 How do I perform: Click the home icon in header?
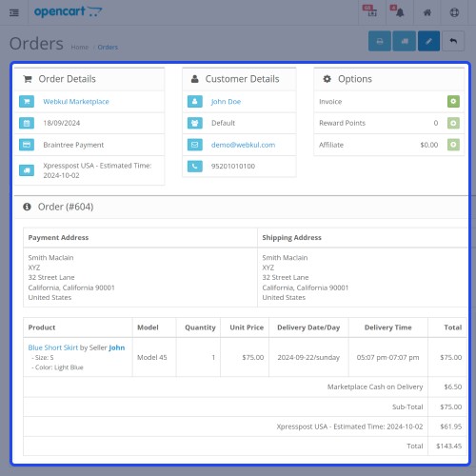[427, 12]
